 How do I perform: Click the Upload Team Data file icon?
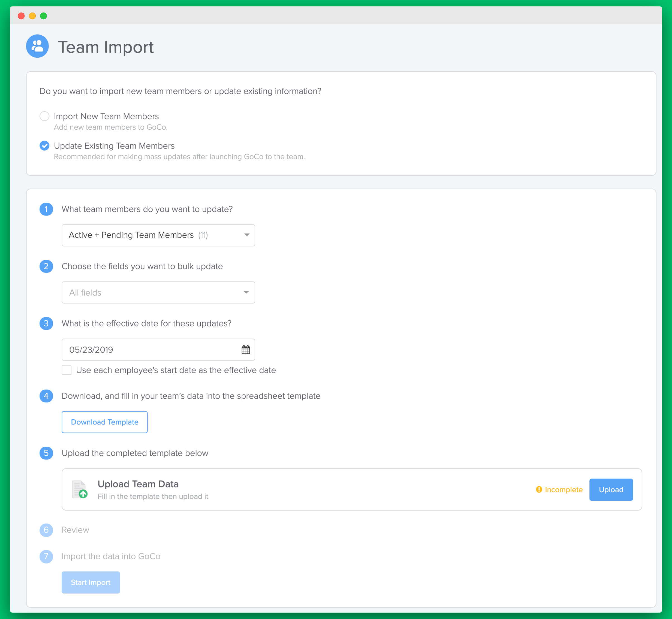[80, 489]
